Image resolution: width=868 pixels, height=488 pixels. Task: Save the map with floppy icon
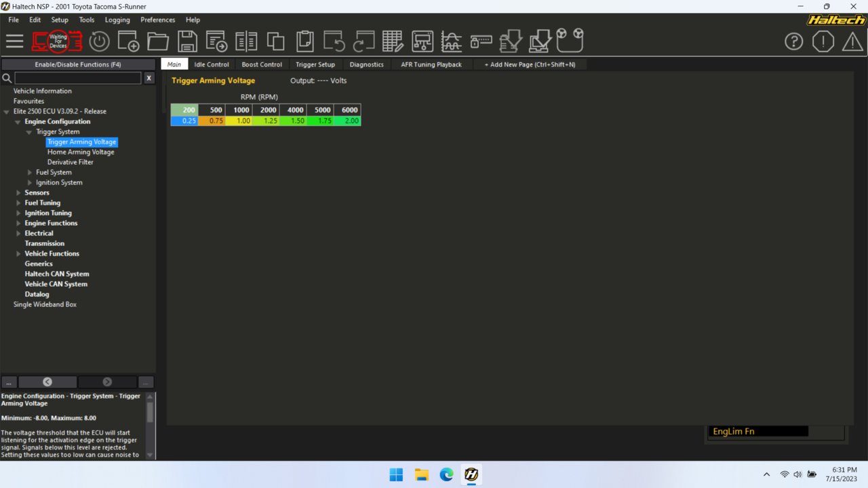pyautogui.click(x=187, y=41)
